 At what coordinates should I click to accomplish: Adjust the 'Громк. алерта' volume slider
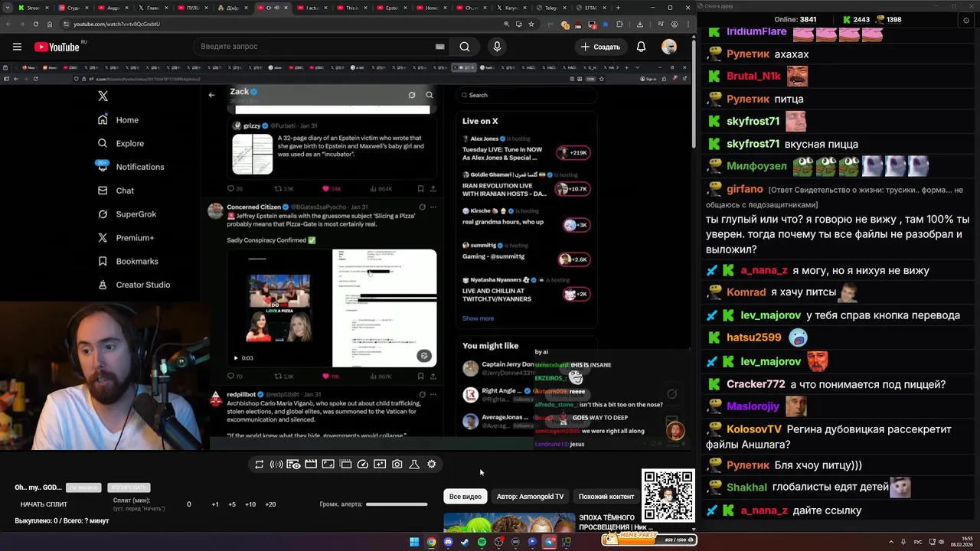pos(397,504)
